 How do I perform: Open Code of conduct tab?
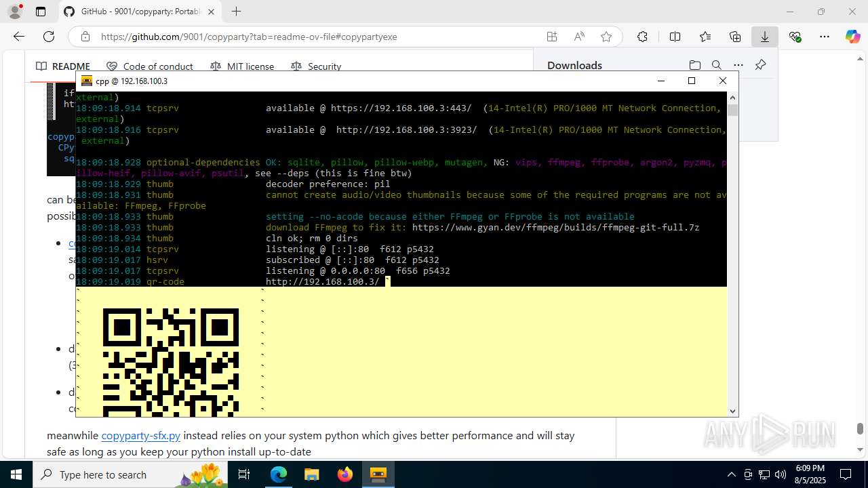coord(150,66)
